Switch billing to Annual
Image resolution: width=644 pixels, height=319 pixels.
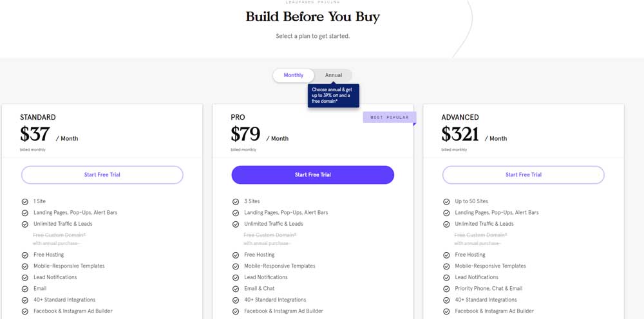(x=334, y=75)
